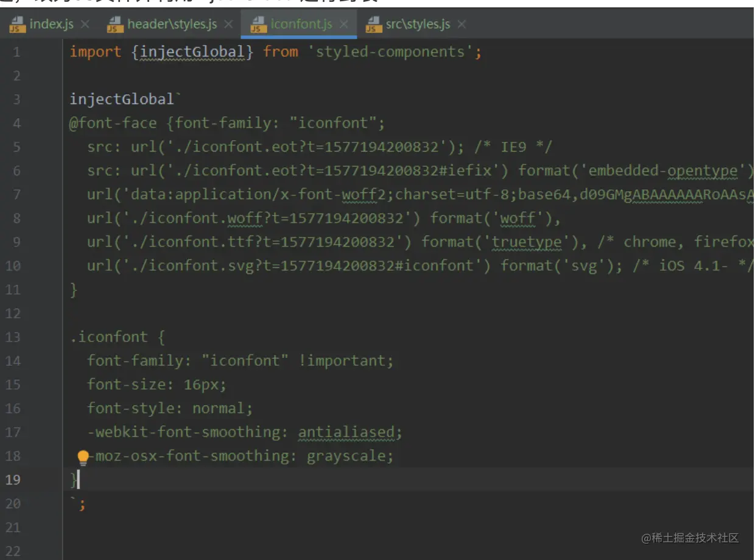Click line number 19 in the gutter
The height and width of the screenshot is (560, 755).
click(13, 480)
